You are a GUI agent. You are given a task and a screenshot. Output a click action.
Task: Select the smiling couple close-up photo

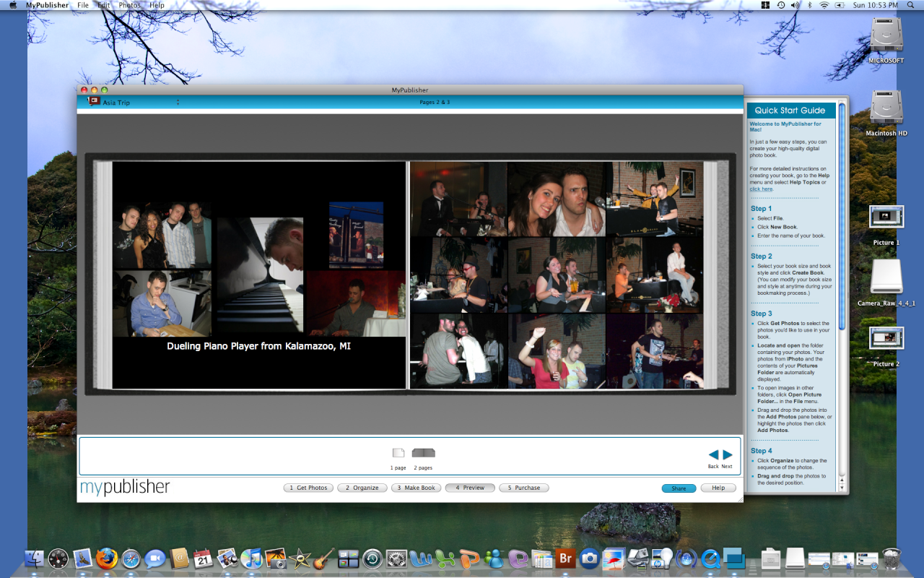point(557,199)
